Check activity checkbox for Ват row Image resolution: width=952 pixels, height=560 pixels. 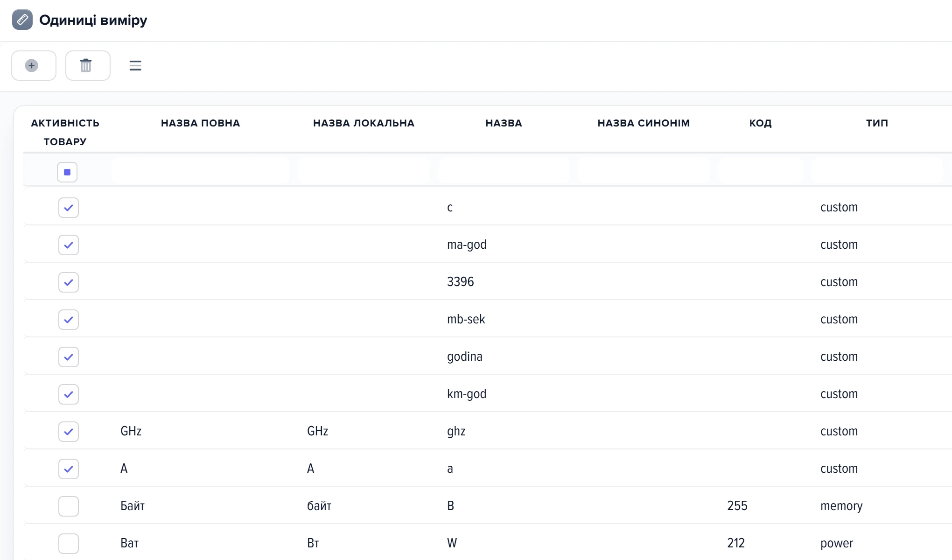(69, 544)
